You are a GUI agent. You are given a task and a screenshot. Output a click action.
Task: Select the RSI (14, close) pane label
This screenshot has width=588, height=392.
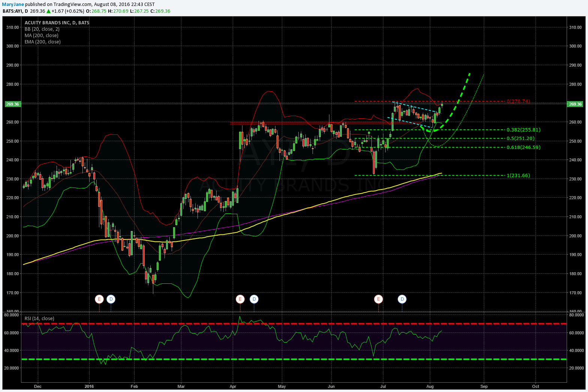pyautogui.click(x=39, y=319)
